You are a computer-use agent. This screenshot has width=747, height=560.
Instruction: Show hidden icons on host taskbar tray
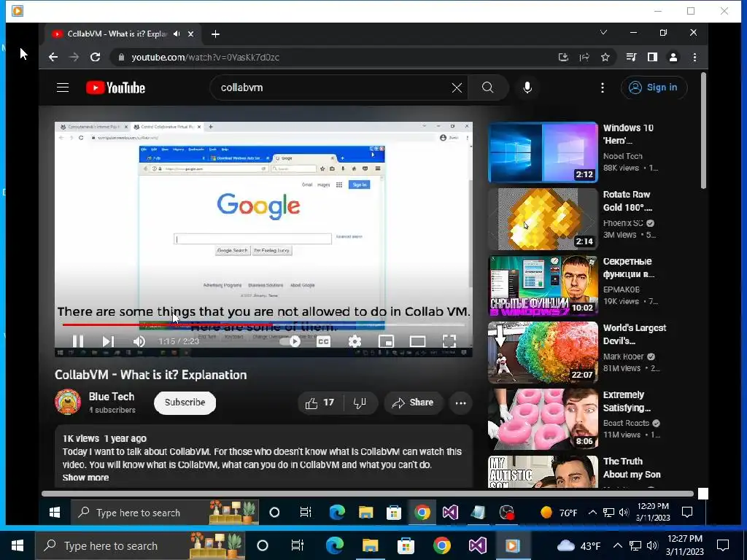coord(617,545)
